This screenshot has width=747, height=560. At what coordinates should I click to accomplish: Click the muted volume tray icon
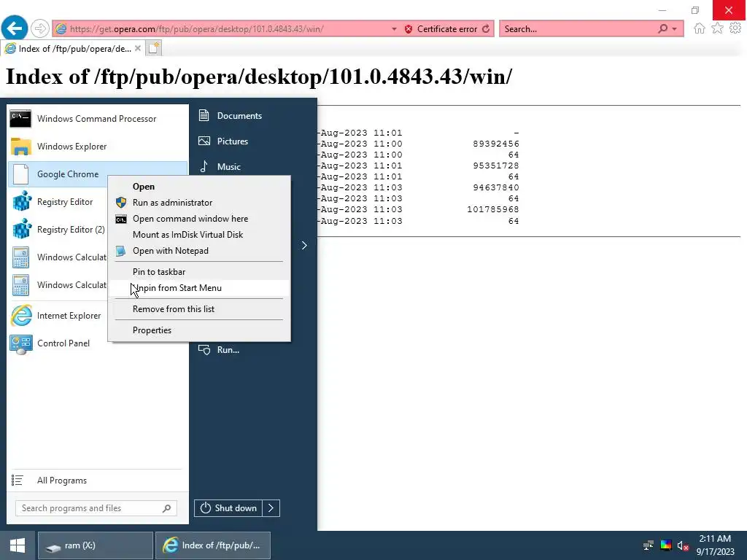tap(683, 545)
